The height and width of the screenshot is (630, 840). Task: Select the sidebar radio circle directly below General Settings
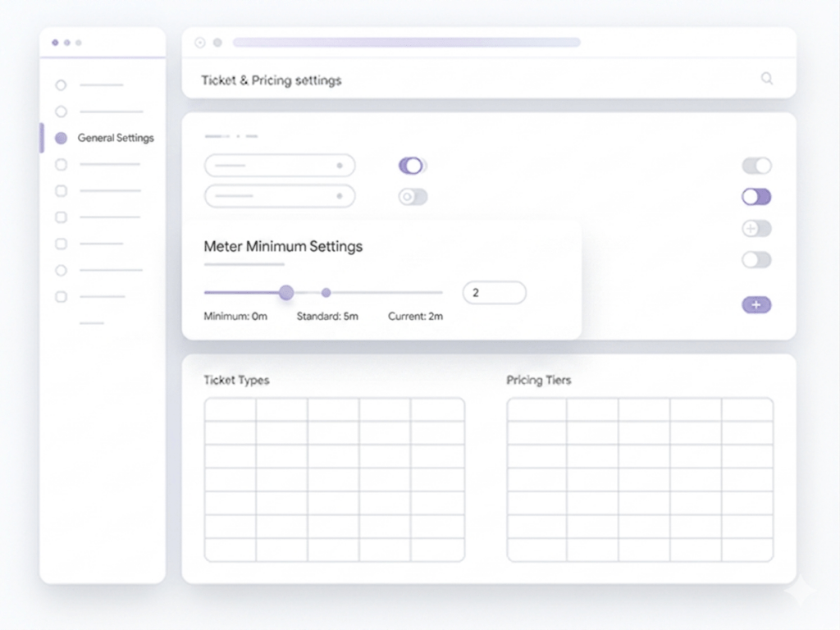tap(61, 164)
